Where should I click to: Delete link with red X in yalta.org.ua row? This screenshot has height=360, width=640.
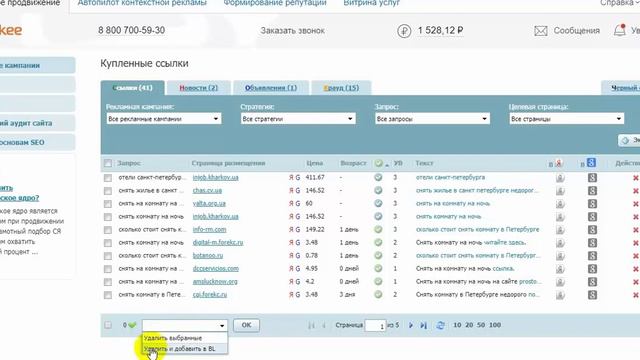pos(636,204)
